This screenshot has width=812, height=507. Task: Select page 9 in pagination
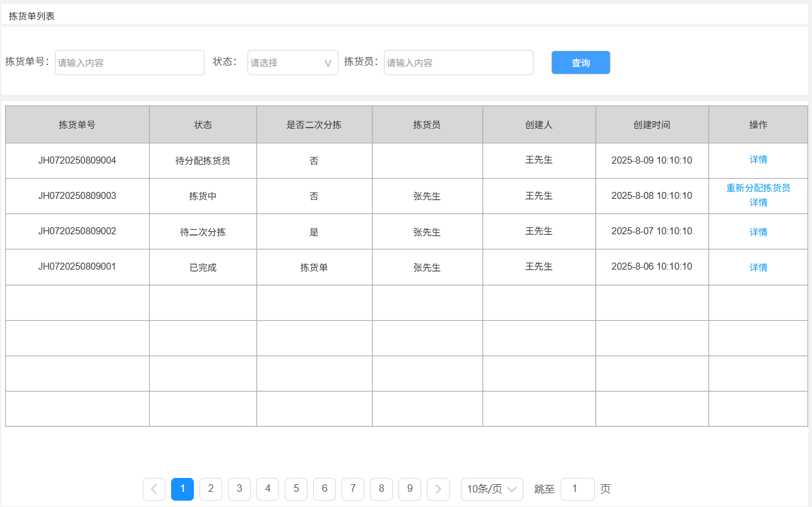410,489
